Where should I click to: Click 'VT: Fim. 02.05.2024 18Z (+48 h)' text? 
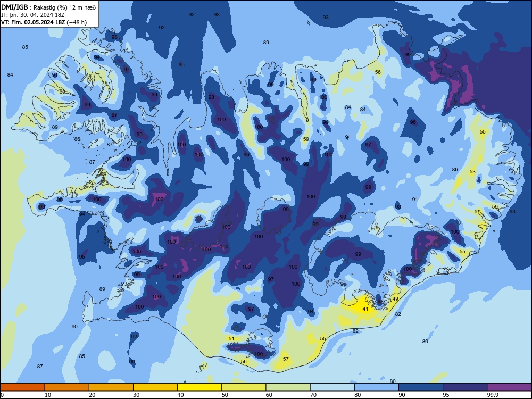(44, 22)
